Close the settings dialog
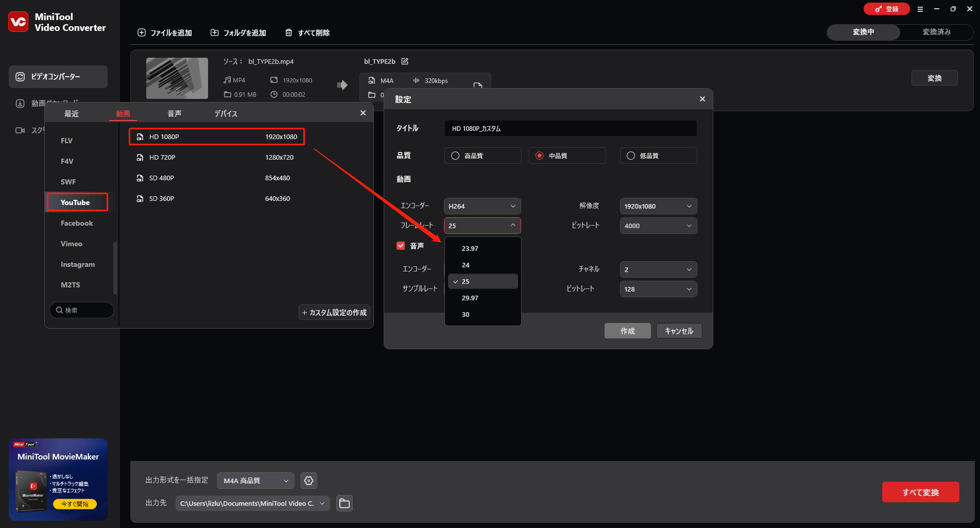Viewport: 980px width, 528px height. 702,99
